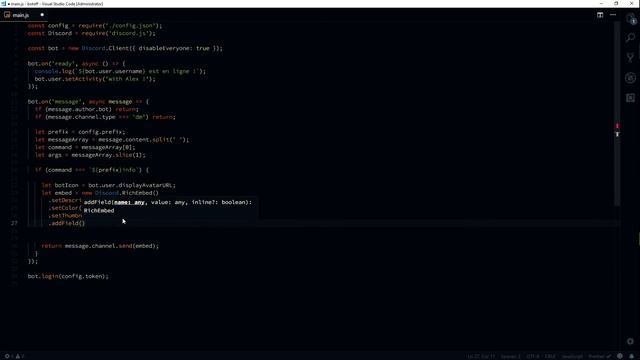Open the editor More Actions ellipsis menu

[613, 15]
